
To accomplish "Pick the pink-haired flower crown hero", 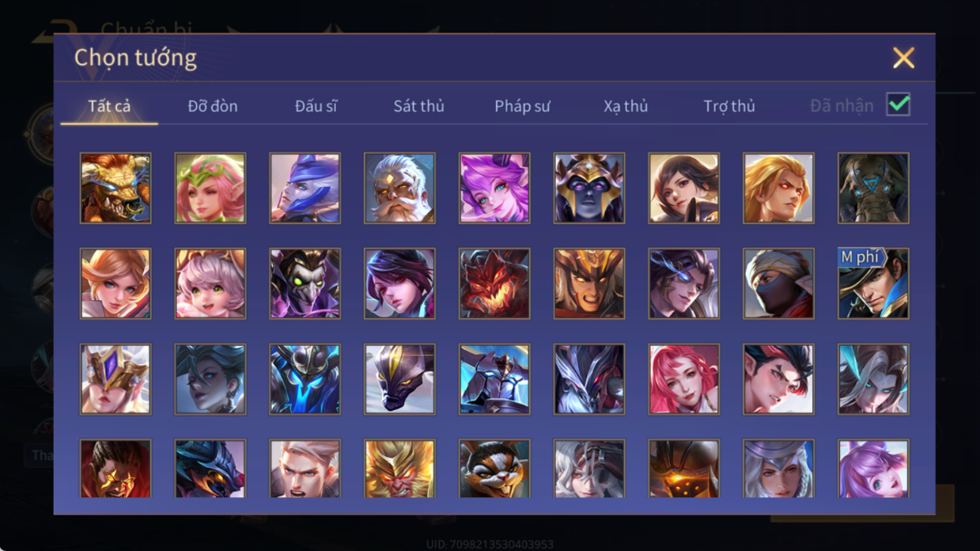I will point(210,188).
